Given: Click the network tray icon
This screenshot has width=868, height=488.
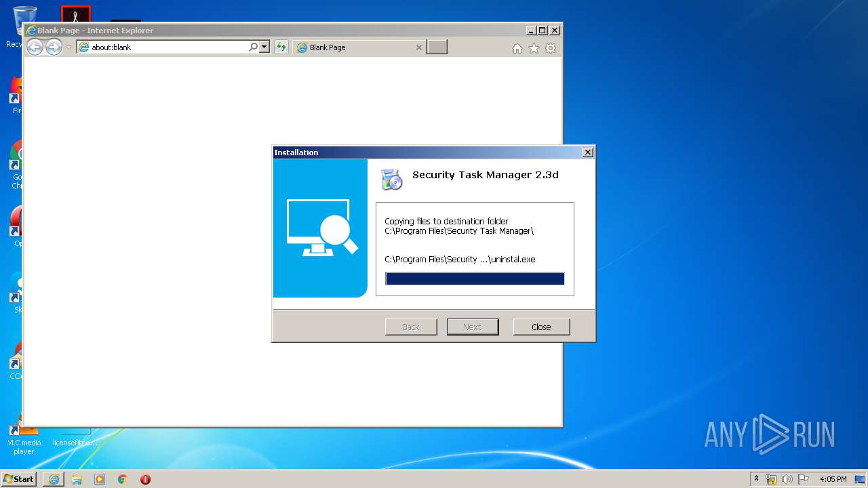Looking at the screenshot, I should (771, 479).
